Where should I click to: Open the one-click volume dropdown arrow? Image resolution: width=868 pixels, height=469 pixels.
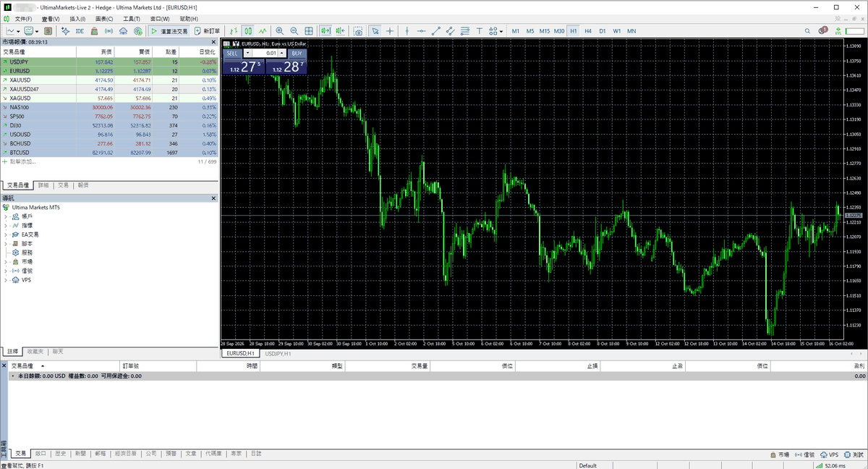click(248, 53)
